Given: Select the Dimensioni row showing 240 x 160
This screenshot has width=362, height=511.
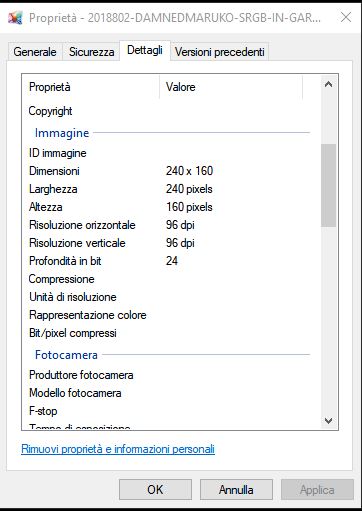Looking at the screenshot, I should pyautogui.click(x=169, y=171).
